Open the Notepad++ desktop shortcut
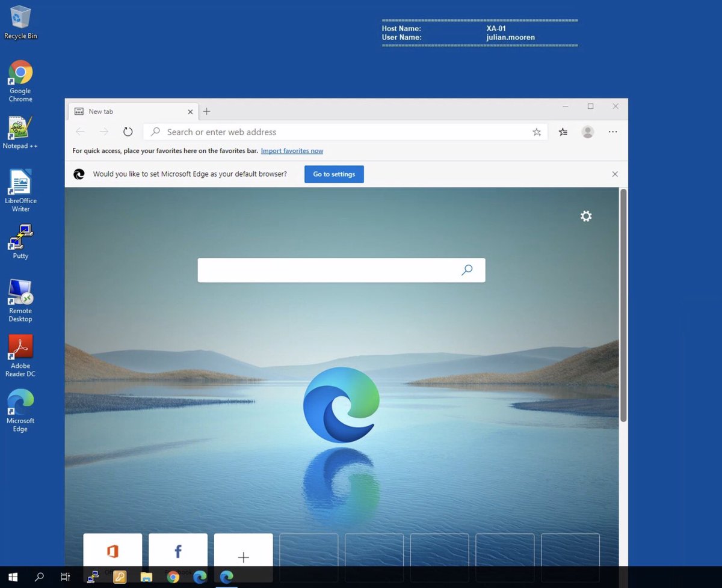Screen dimensions: 722x588 pyautogui.click(x=20, y=132)
